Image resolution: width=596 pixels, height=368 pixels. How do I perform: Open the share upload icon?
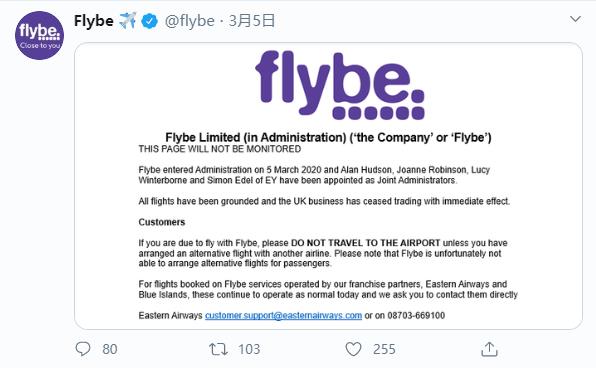(489, 349)
